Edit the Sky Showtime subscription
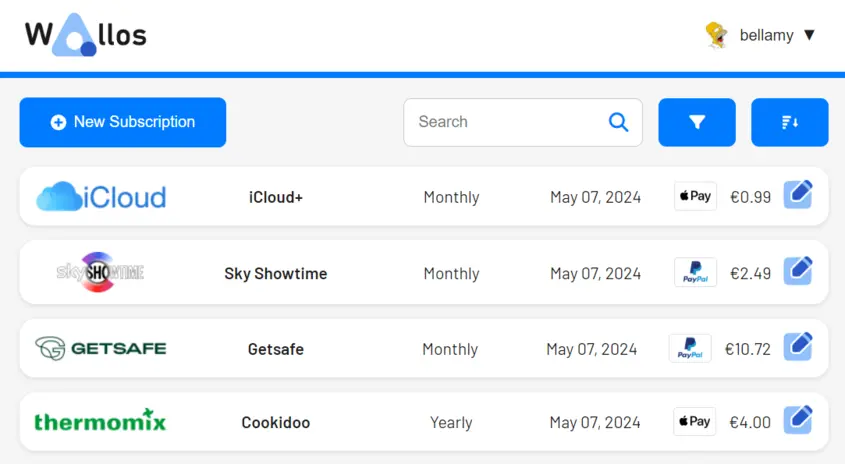Viewport: 845px width, 464px height. click(x=797, y=271)
